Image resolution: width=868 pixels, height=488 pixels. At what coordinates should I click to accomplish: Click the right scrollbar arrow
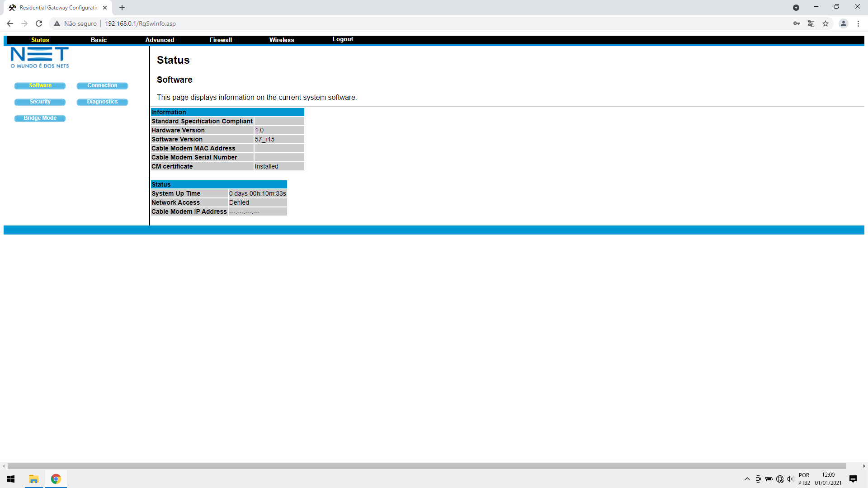point(864,466)
